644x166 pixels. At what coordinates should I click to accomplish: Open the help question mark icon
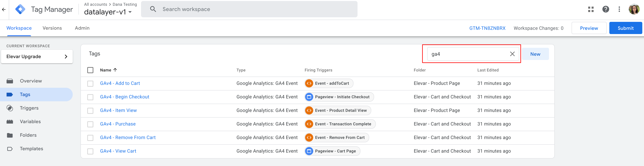pos(605,9)
